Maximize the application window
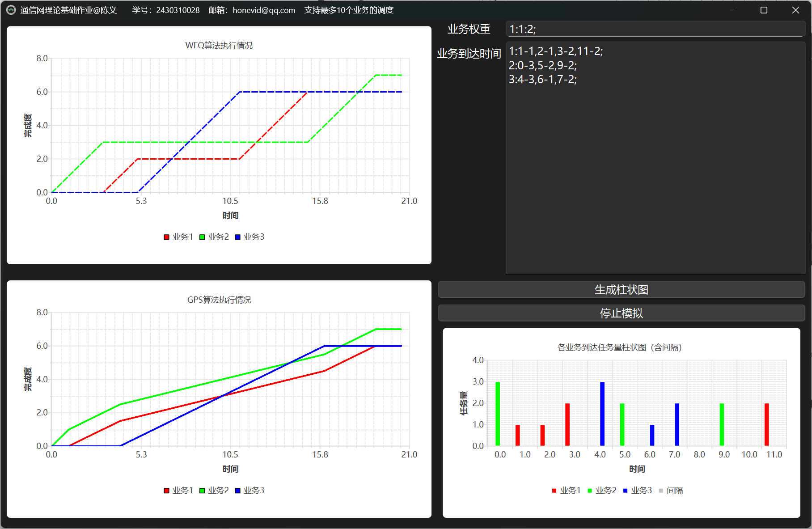 [764, 10]
